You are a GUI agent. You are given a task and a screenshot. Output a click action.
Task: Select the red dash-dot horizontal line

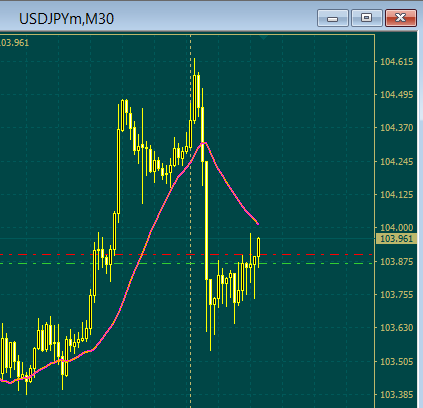pyautogui.click(x=187, y=255)
